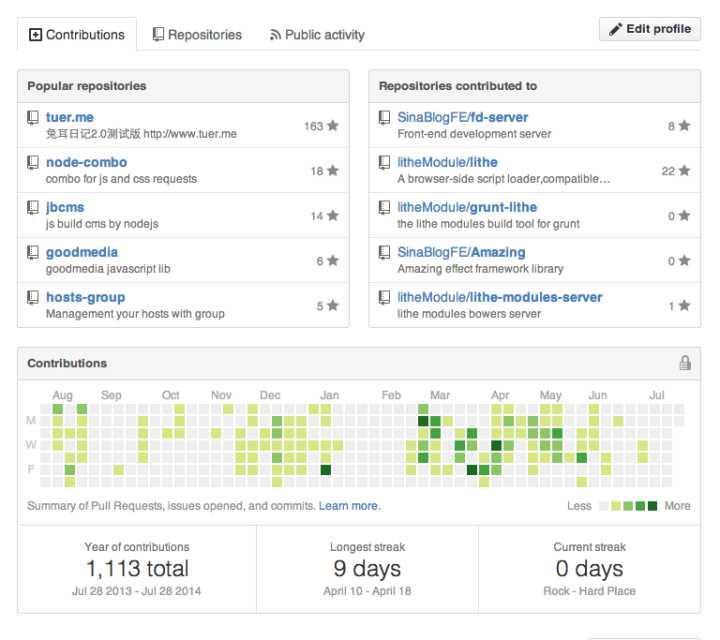Select the Contributions tab
Viewport: 720px width, 640px height.
[77, 35]
